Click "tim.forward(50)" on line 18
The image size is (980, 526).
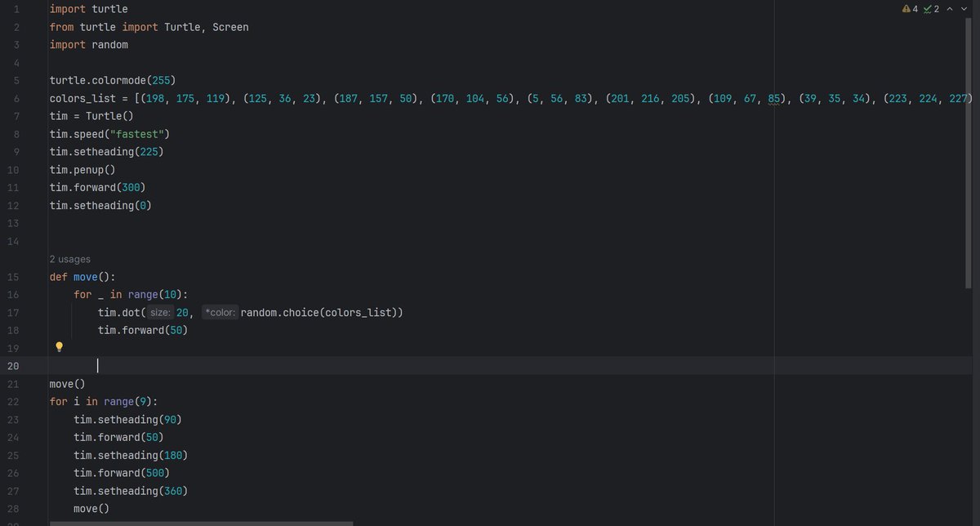(143, 331)
